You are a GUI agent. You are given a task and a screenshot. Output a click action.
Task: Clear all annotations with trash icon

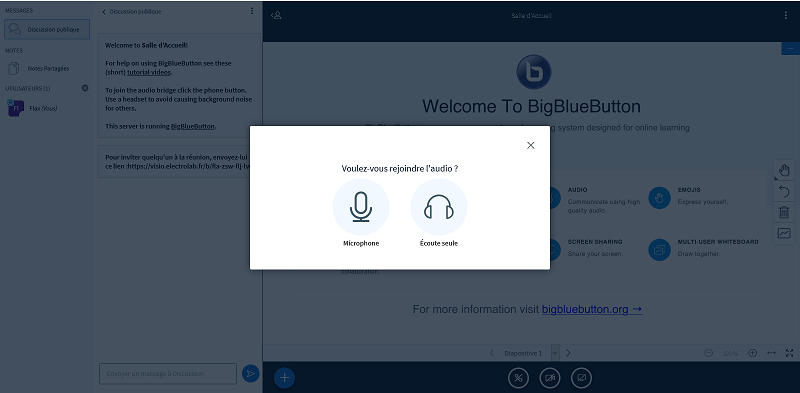click(x=784, y=212)
